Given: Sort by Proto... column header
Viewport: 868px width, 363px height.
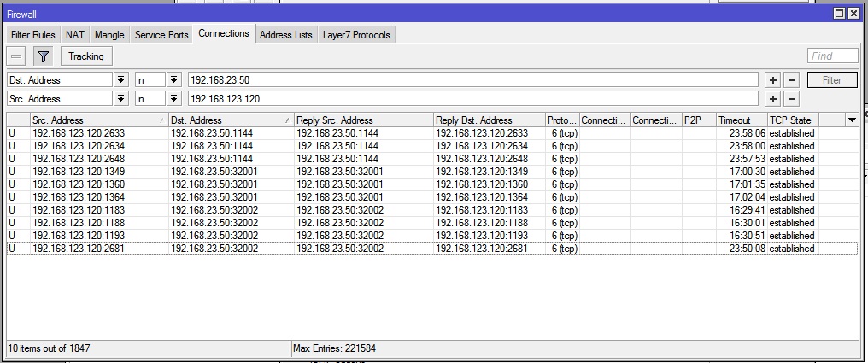Looking at the screenshot, I should [562, 120].
